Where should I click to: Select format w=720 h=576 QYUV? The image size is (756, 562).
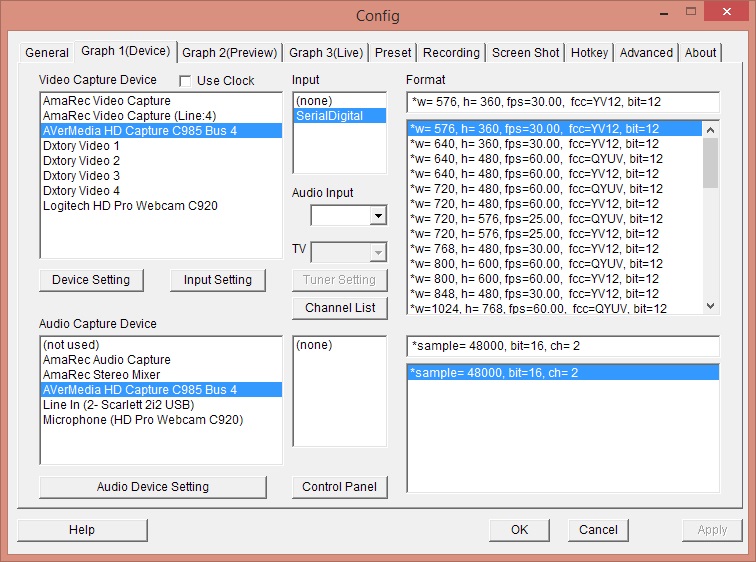pyautogui.click(x=554, y=218)
